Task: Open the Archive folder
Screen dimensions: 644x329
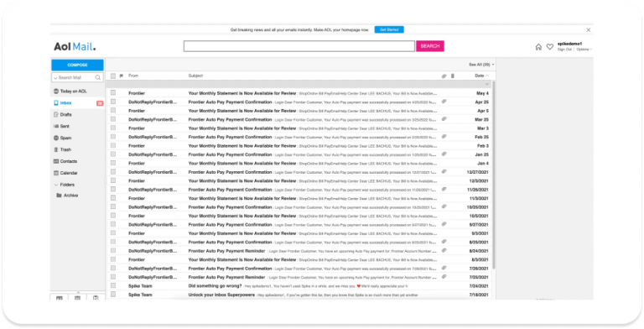Action: click(x=70, y=196)
